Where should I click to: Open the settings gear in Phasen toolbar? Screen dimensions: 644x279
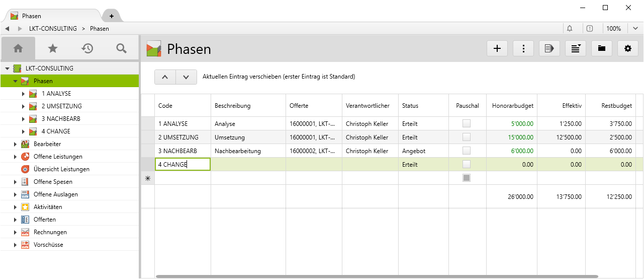click(627, 48)
